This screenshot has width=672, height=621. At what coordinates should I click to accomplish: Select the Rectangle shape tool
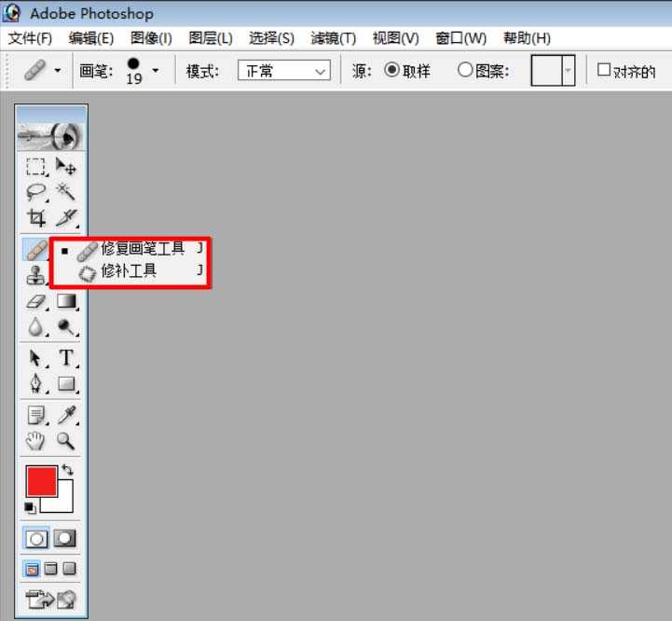[x=65, y=383]
